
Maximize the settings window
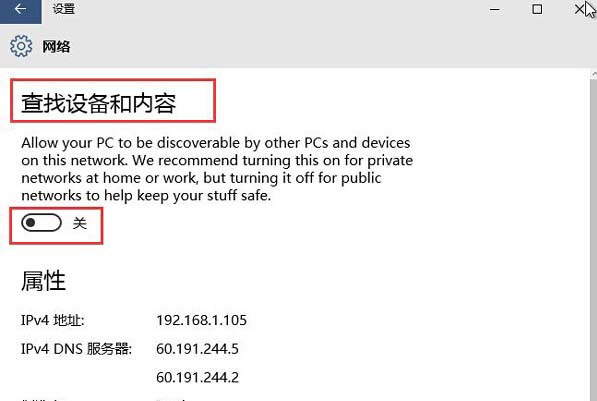537,10
